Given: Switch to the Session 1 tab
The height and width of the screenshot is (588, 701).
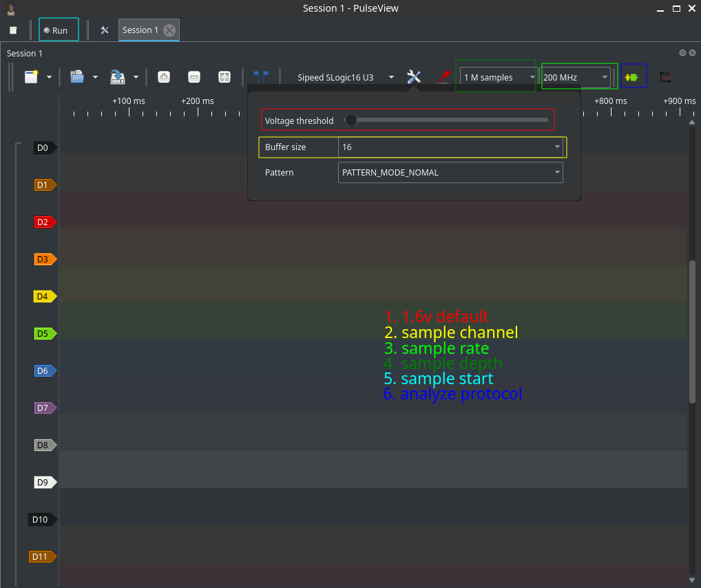Looking at the screenshot, I should 140,30.
